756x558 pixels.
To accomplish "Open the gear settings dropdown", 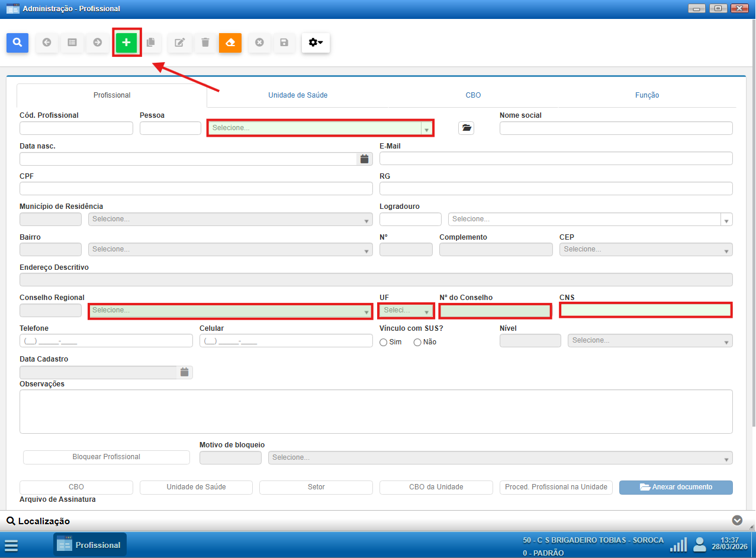I will 316,43.
